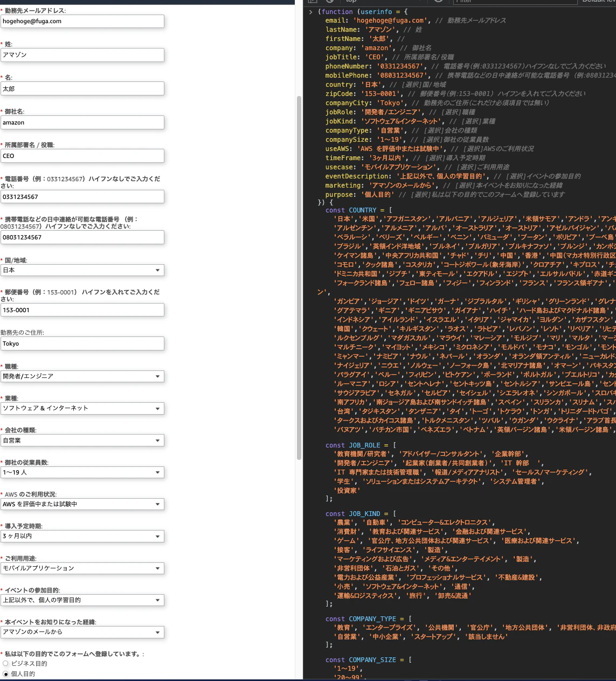
Task: Click the 御社名 field containing amazon
Action: 82,122
